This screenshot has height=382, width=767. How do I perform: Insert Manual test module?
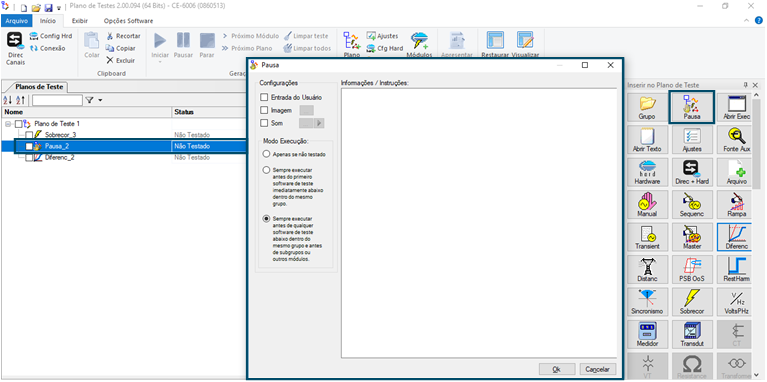(647, 205)
